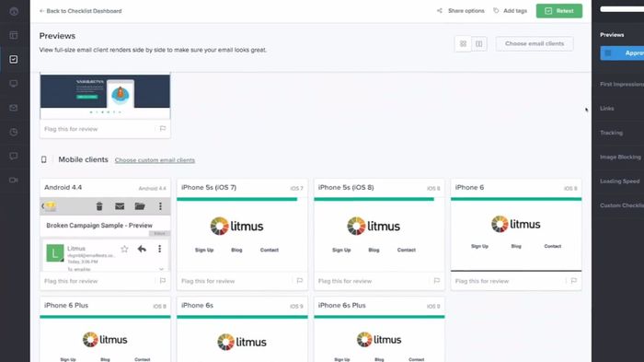Open the iPhone 6s Plus preview

click(379, 339)
